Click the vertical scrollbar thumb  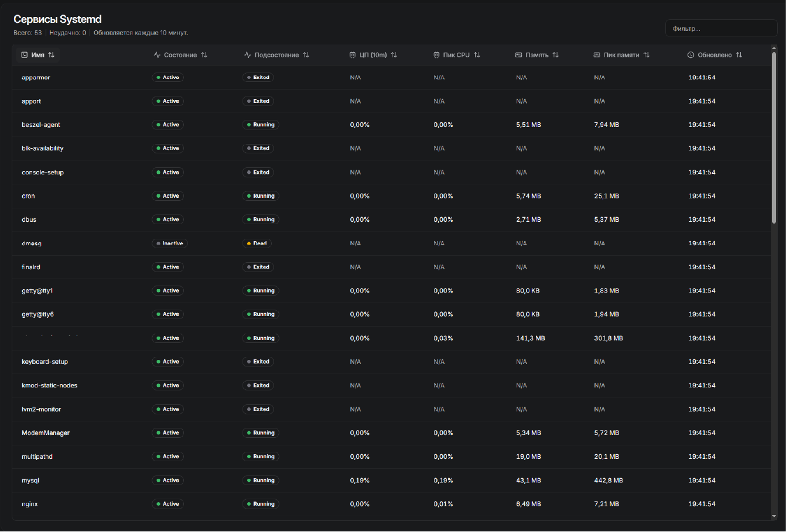click(x=774, y=138)
